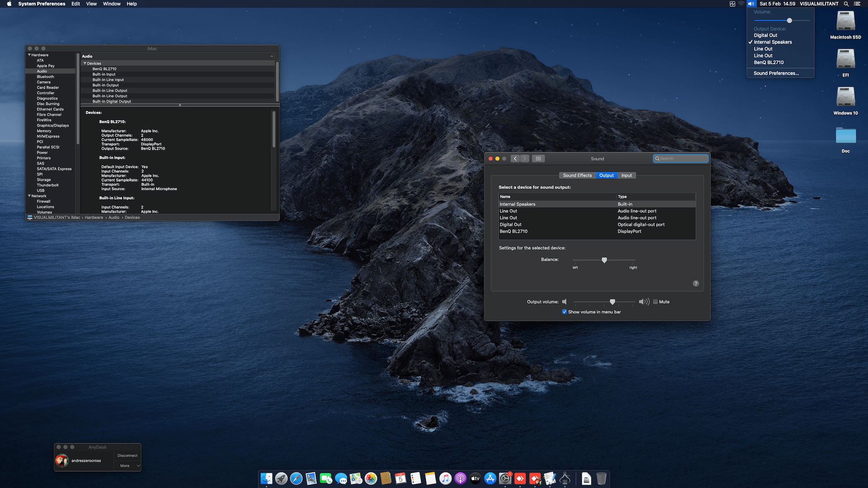Open the Podcasts app in dock
868x488 pixels.
(460, 479)
